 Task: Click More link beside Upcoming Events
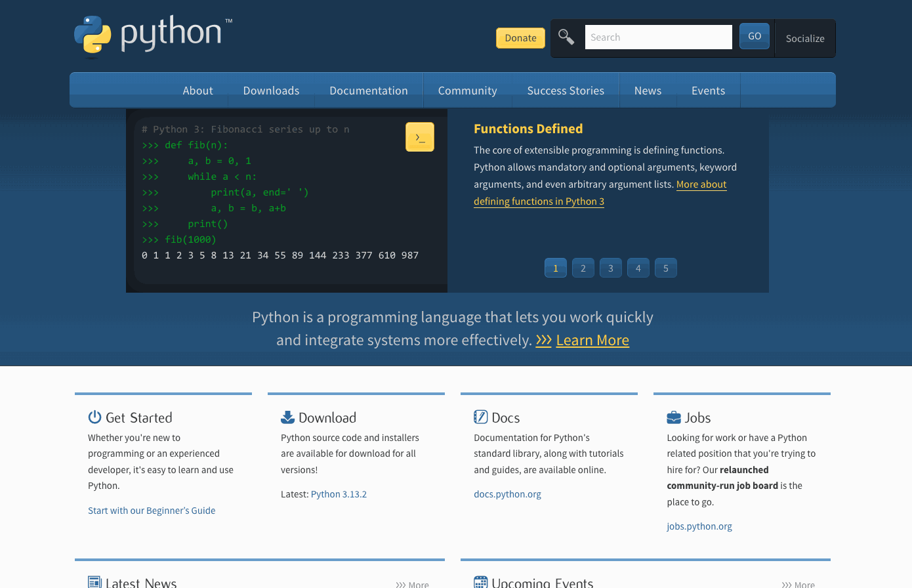coord(798,584)
